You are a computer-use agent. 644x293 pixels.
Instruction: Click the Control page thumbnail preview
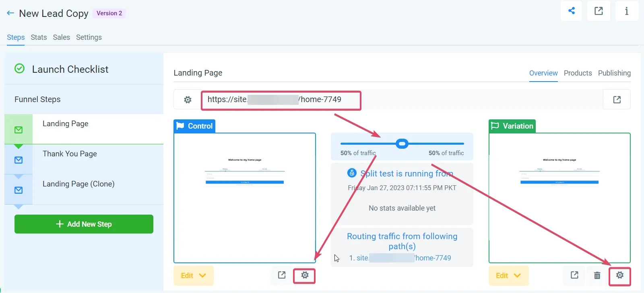click(x=245, y=198)
